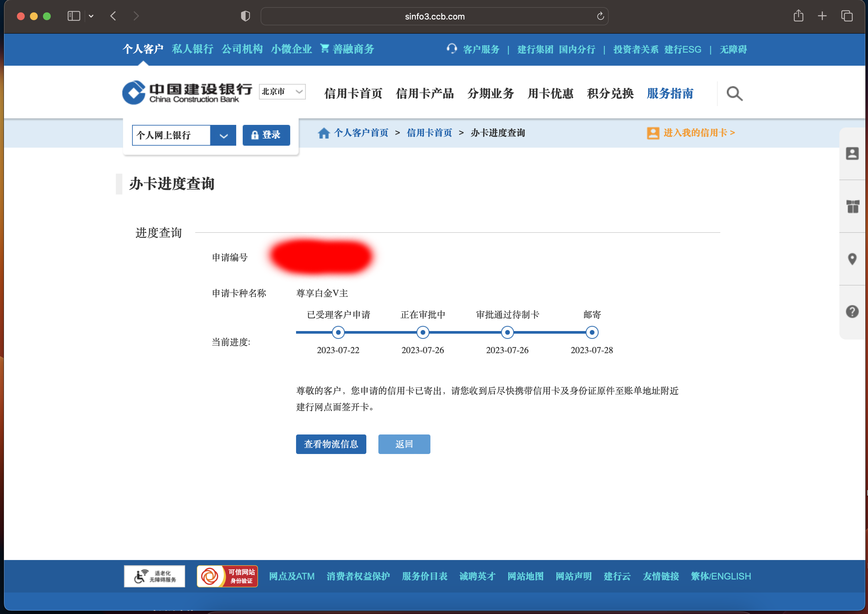Click 无障碍 link
Viewport: 868px width, 614px height.
(733, 49)
